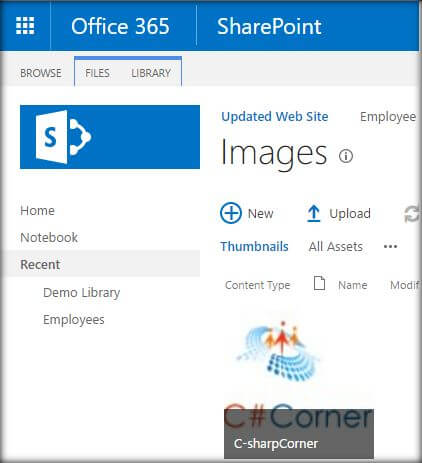Click the Sync arrows icon
The height and width of the screenshot is (463, 422).
click(x=412, y=214)
